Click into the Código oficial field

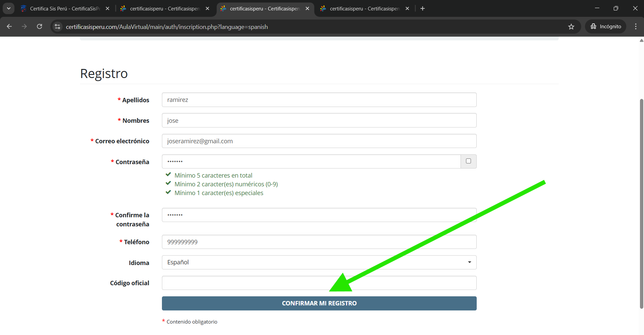[x=319, y=283]
